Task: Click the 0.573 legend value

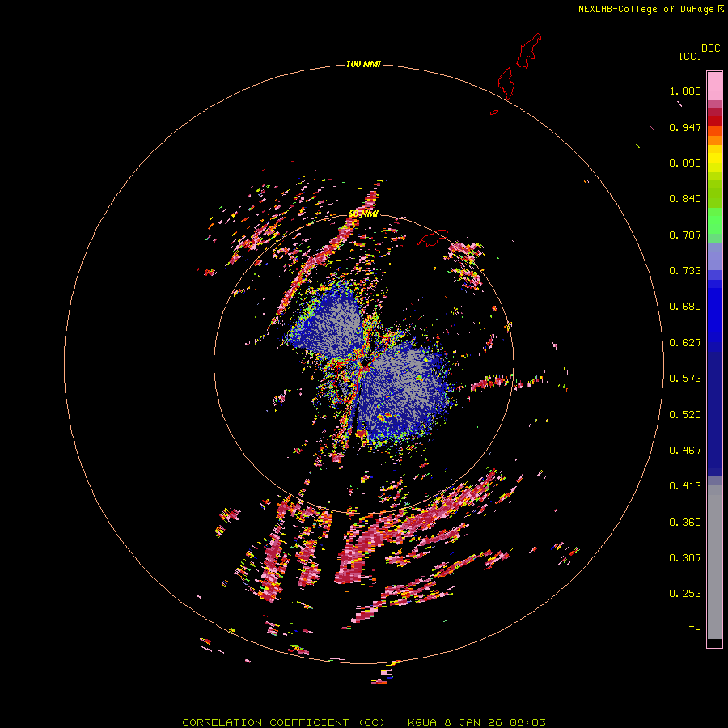Action: point(685,379)
